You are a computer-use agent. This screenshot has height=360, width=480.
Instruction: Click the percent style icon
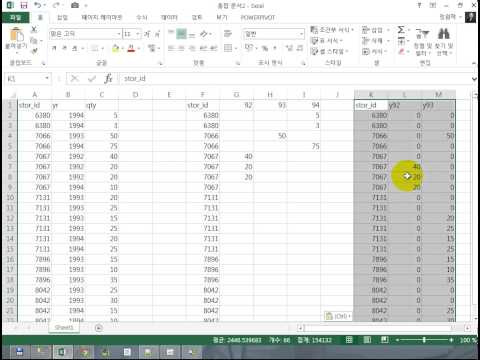(x=265, y=49)
